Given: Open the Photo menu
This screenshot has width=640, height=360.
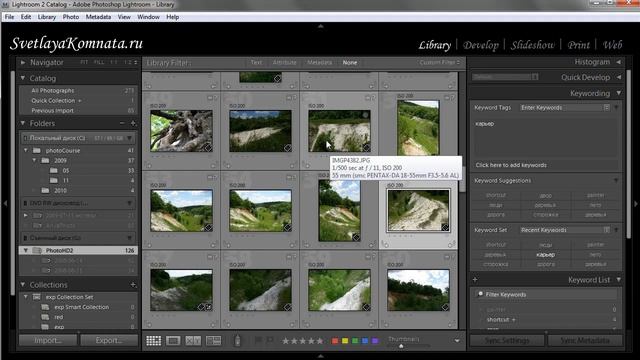Looking at the screenshot, I should pos(71,17).
